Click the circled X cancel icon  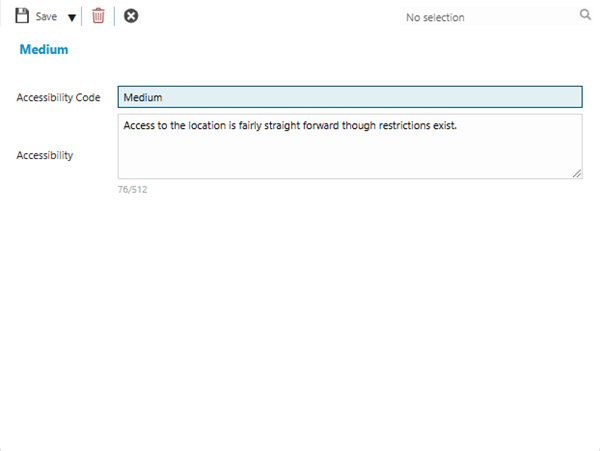pos(131,16)
